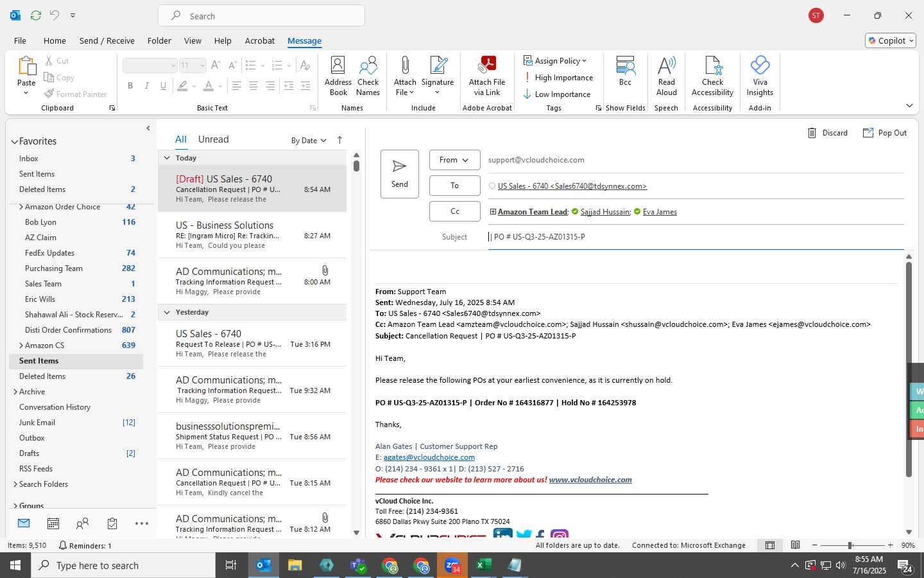Screen dimensions: 924x578
Task: Open US - Business Solutions email
Action: [x=252, y=235]
